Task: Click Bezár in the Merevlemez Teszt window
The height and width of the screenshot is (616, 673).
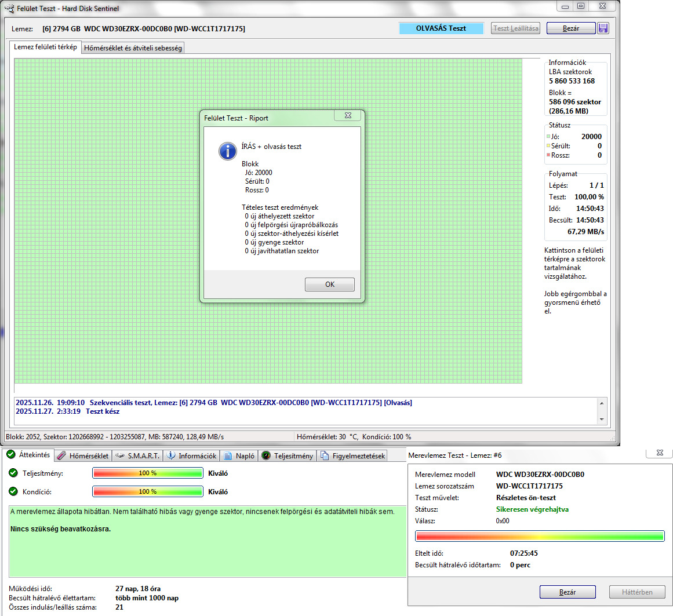Action: [x=567, y=592]
